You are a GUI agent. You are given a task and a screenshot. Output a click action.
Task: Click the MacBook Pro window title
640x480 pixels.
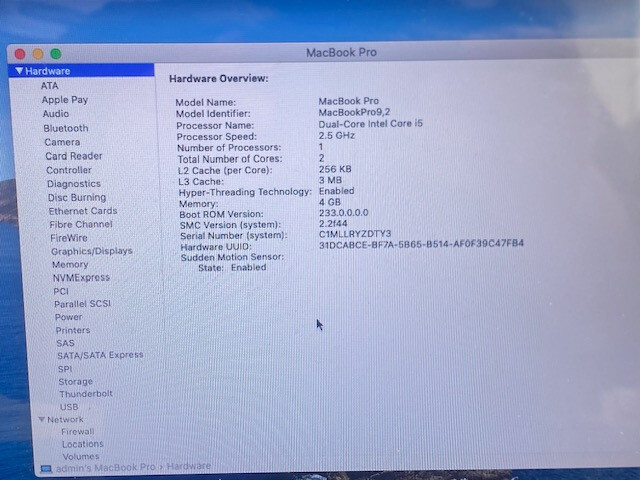(341, 53)
